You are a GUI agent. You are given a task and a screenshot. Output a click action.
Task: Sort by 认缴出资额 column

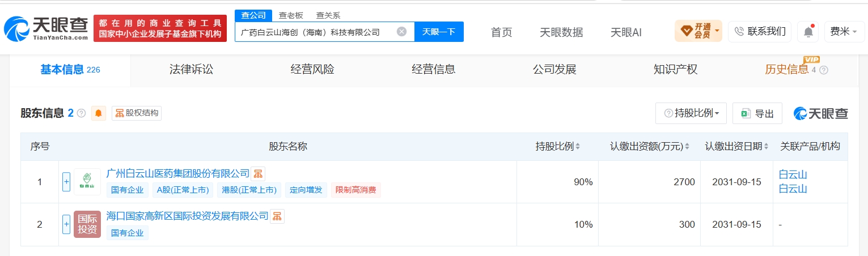point(650,146)
